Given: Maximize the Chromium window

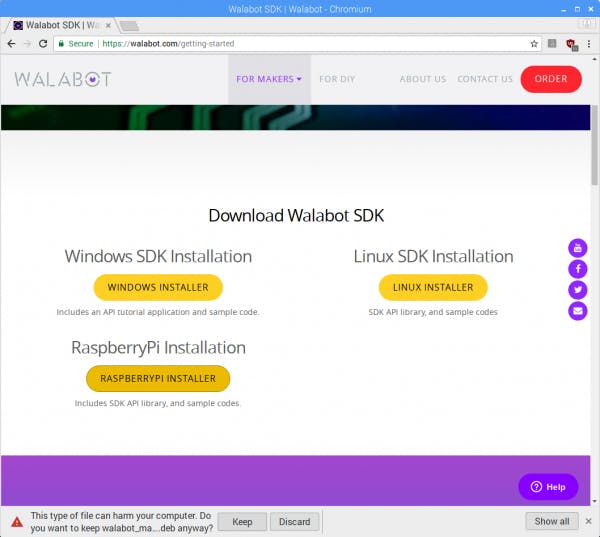Looking at the screenshot, I should click(x=577, y=9).
